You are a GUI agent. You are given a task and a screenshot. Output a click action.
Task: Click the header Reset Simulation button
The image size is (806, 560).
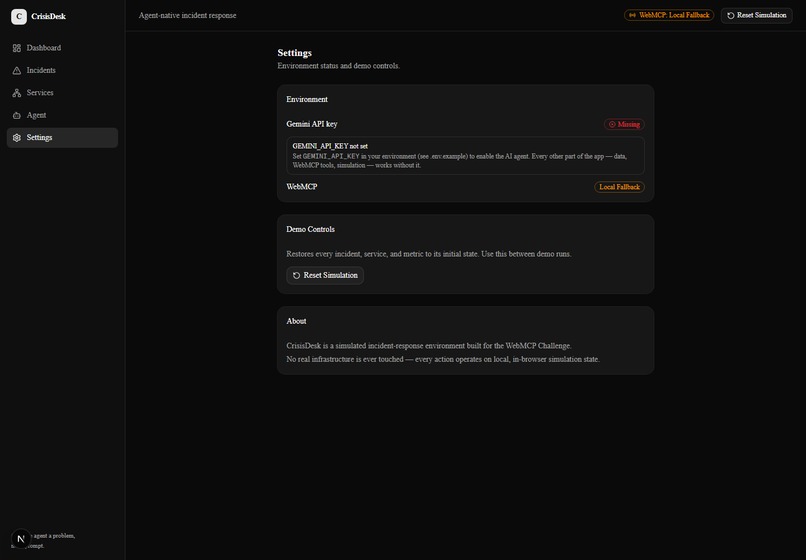point(757,15)
